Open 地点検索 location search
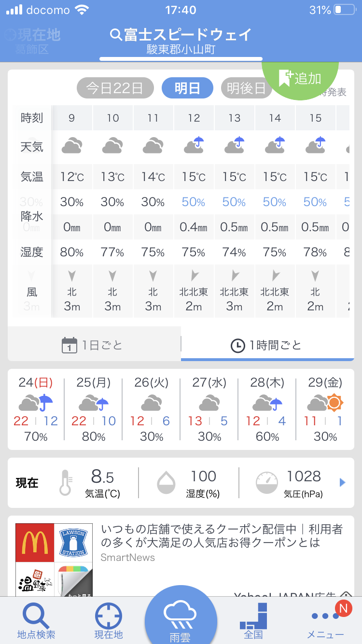Viewport: 362px width, 644px height. tap(36, 621)
